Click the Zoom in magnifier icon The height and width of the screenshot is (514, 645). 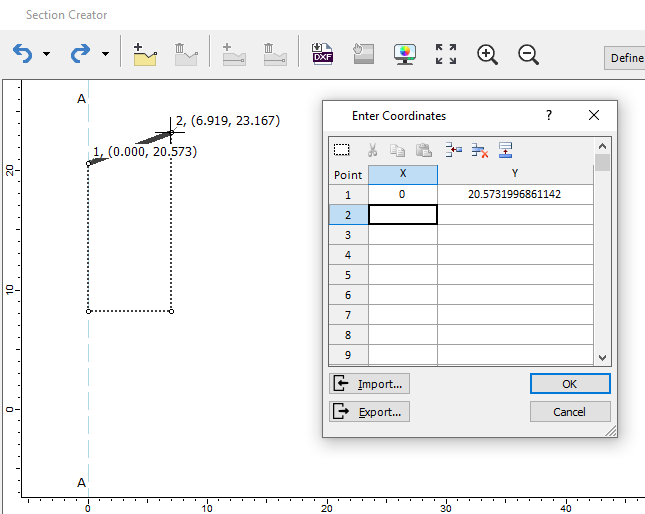pyautogui.click(x=487, y=55)
